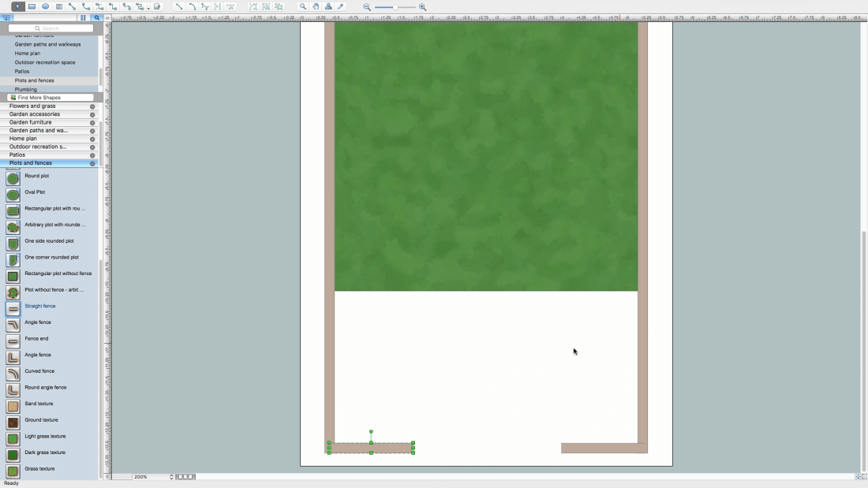
Task: Select the pointer selection tool
Action: pyautogui.click(x=17, y=6)
